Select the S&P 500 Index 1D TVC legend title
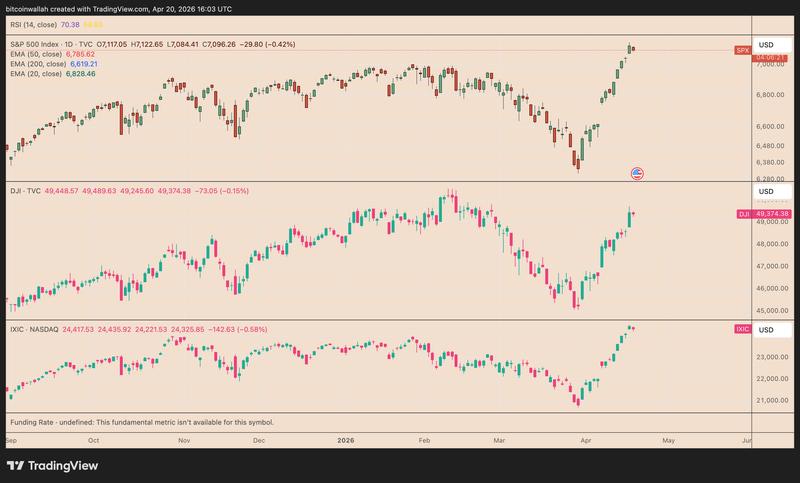Image resolution: width=800 pixels, height=483 pixels. (x=51, y=44)
